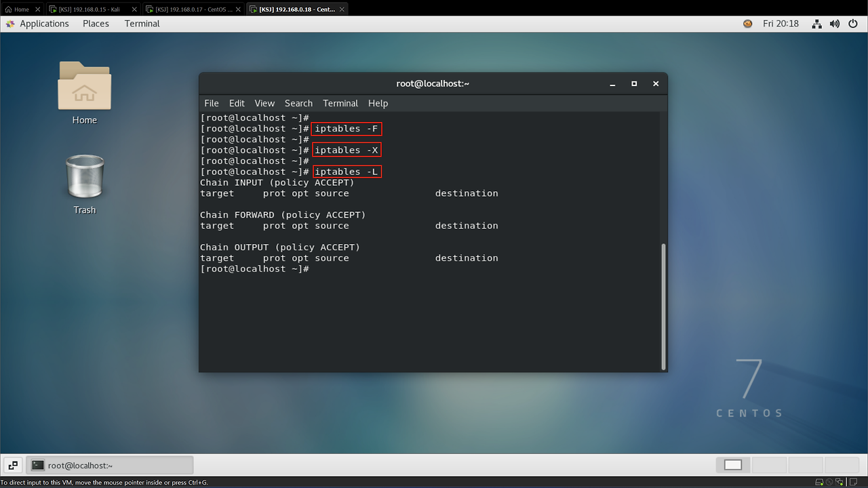Click the Trash desktop icon
This screenshot has height=488, width=868.
coord(84,184)
